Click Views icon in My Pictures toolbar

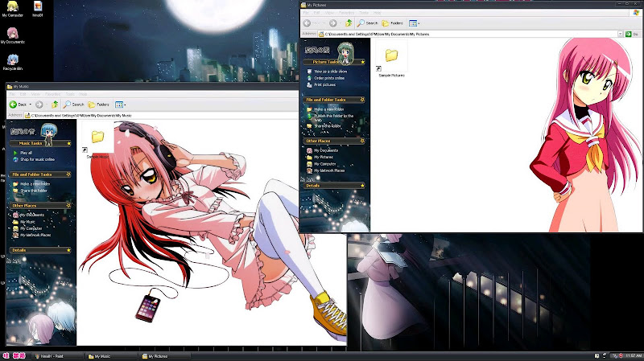pos(413,23)
